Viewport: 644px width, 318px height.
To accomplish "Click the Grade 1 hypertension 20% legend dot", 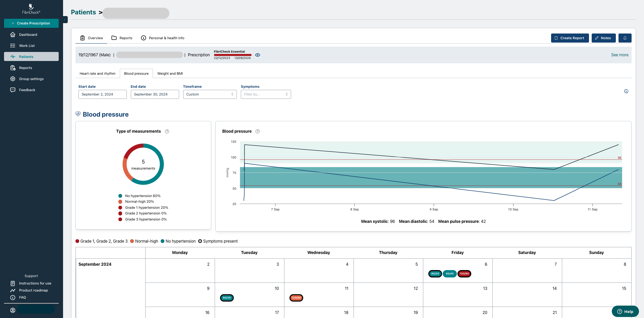I will tap(120, 208).
